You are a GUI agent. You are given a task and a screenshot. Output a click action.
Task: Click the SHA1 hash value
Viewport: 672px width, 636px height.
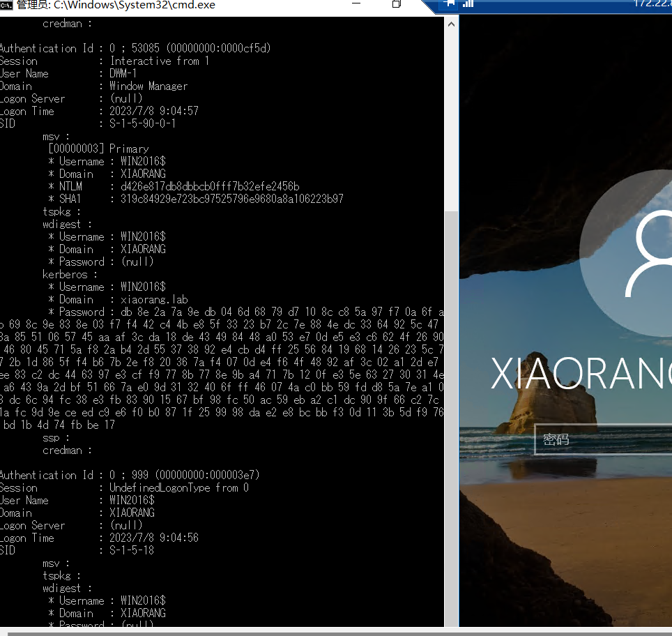coord(227,199)
